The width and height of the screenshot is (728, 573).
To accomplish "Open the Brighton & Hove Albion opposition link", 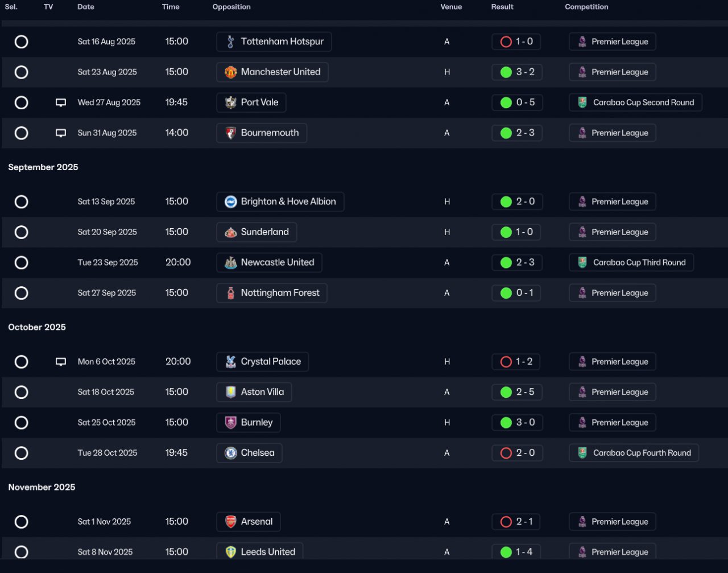I will click(280, 201).
